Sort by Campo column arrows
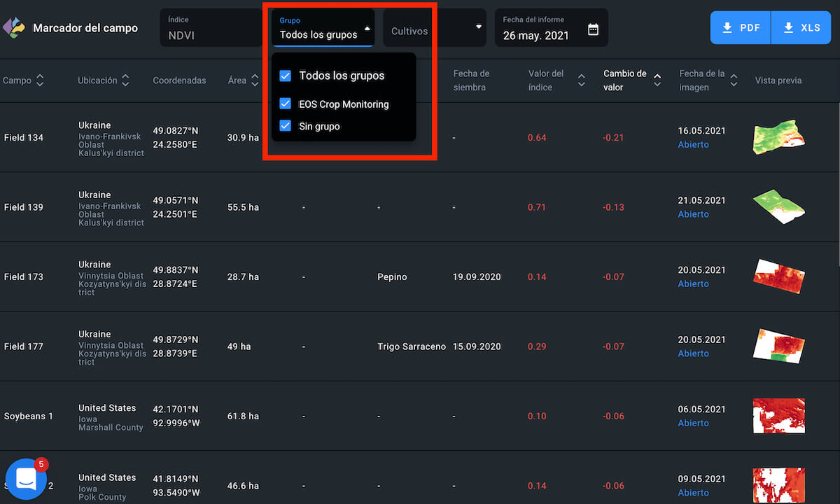 pyautogui.click(x=40, y=80)
